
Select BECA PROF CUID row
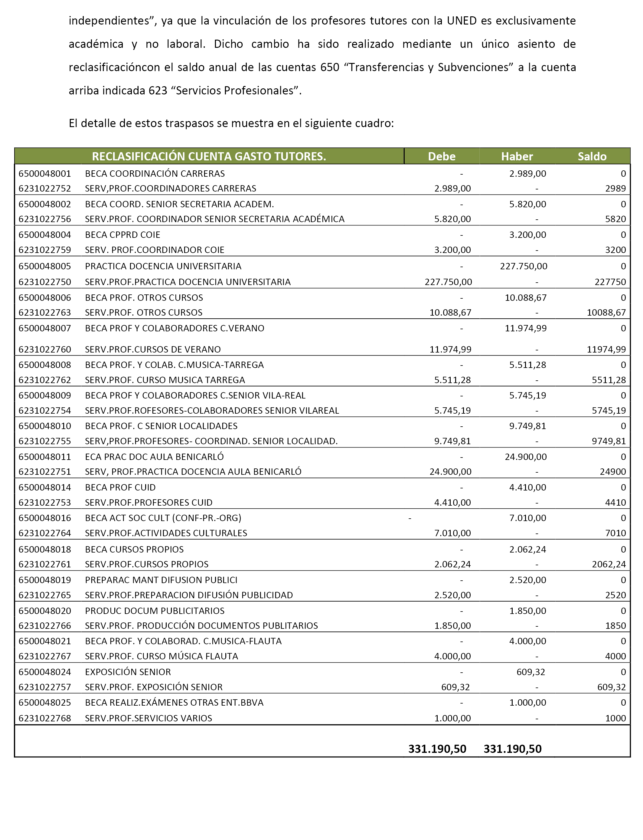[322, 487]
